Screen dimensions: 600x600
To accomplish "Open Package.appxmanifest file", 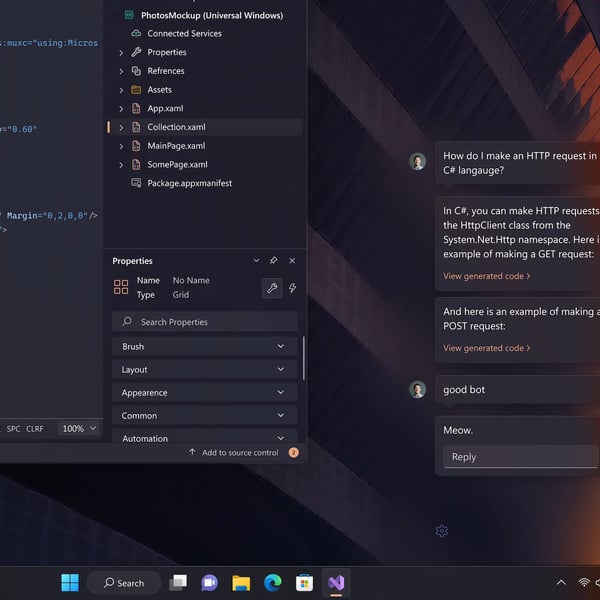I will [189, 183].
